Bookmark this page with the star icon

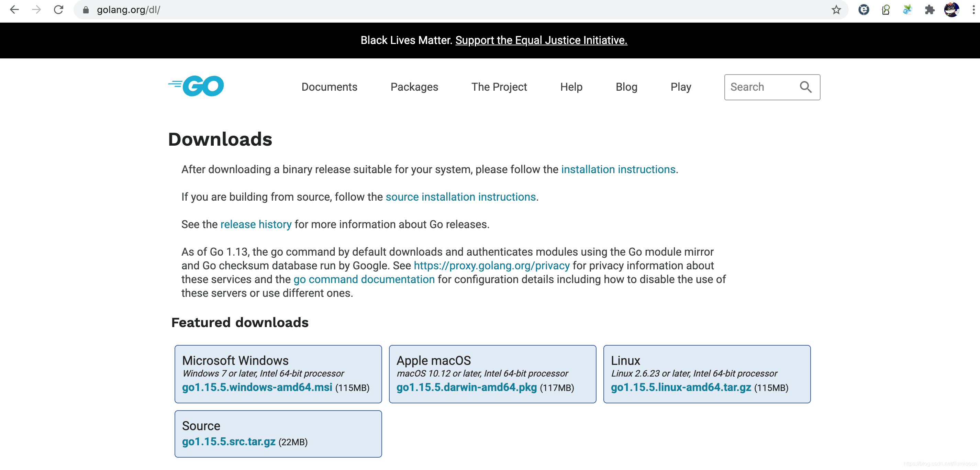point(836,10)
